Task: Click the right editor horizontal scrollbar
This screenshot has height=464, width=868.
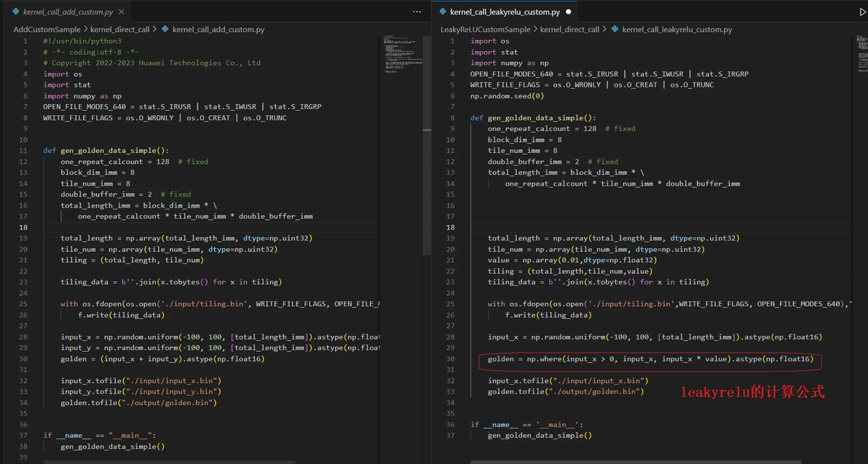Action: pyautogui.click(x=636, y=461)
